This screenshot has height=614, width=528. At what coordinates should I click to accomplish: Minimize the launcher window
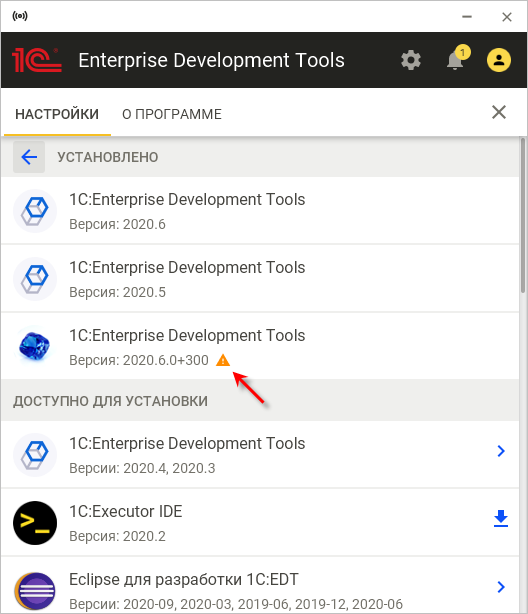[467, 17]
